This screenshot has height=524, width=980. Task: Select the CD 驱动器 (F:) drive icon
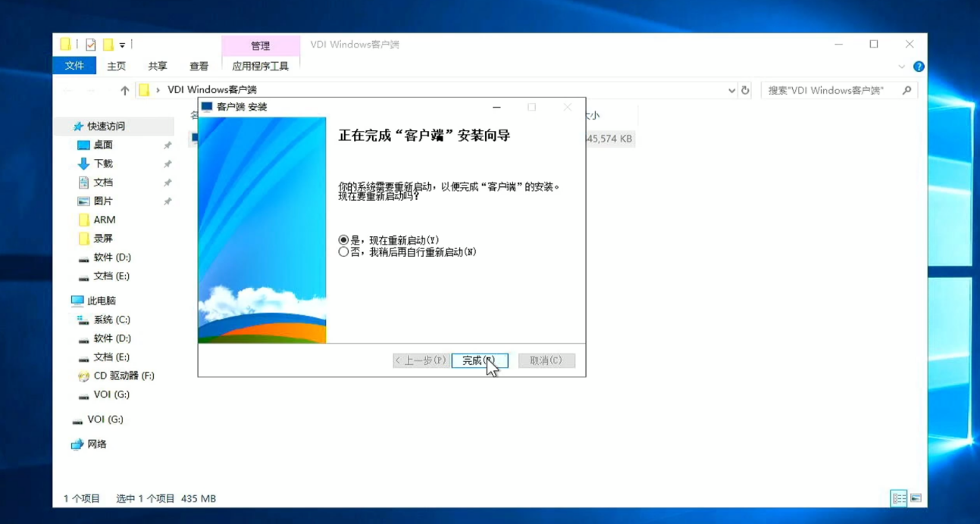83,376
